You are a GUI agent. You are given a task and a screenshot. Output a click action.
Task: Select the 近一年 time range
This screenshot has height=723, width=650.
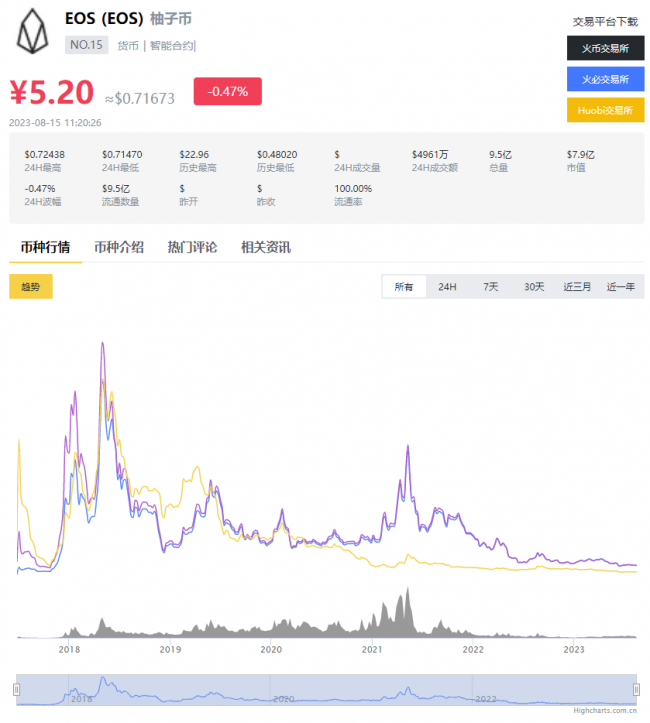click(620, 287)
